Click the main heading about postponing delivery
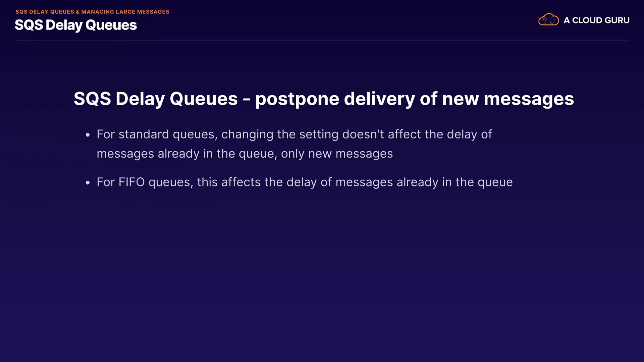This screenshot has width=644, height=362. coord(324,99)
